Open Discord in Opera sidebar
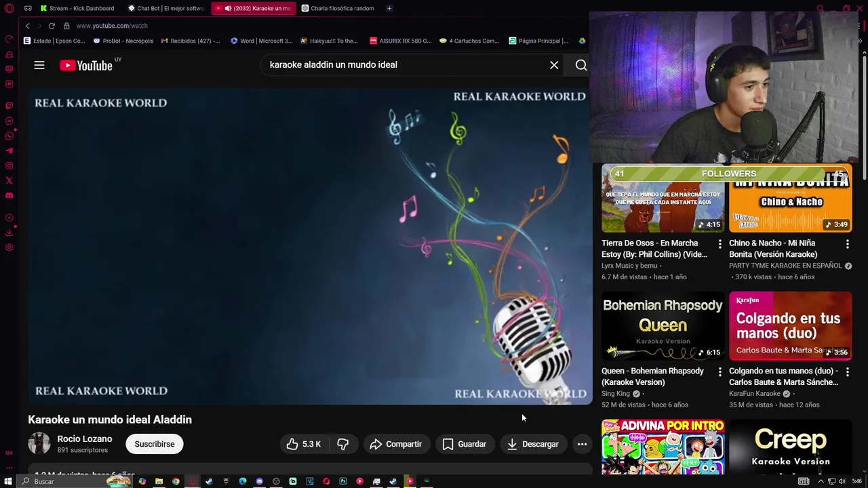This screenshot has width=868, height=488. tap(9, 195)
